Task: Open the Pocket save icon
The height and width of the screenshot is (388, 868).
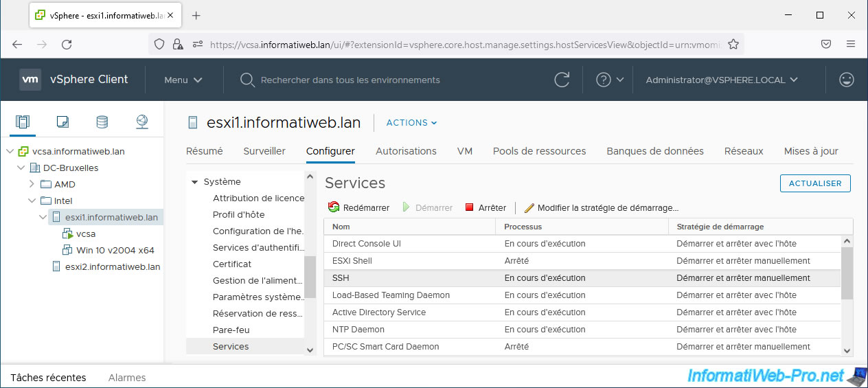Action: pos(826,44)
